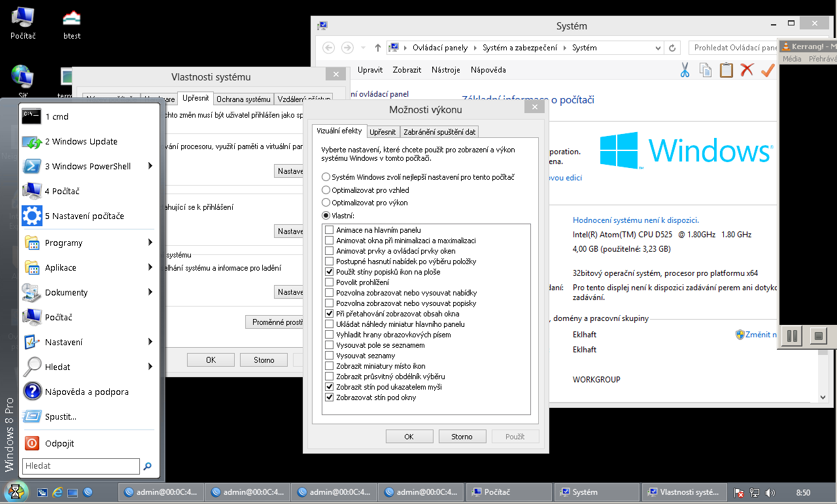Click the red X Delete icon in Systém toolbar
Image resolution: width=837 pixels, height=504 pixels.
click(747, 70)
